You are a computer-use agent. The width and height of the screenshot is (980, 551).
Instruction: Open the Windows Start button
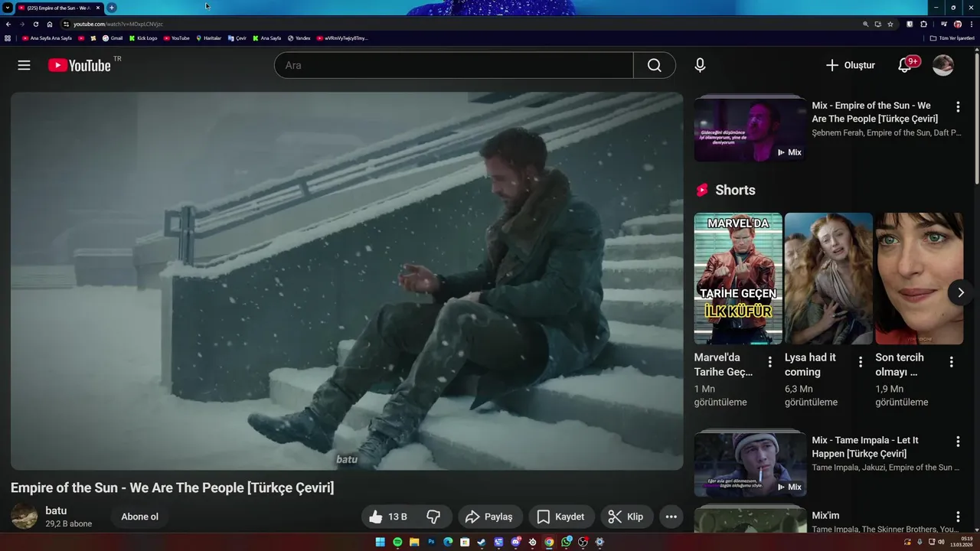pos(381,542)
